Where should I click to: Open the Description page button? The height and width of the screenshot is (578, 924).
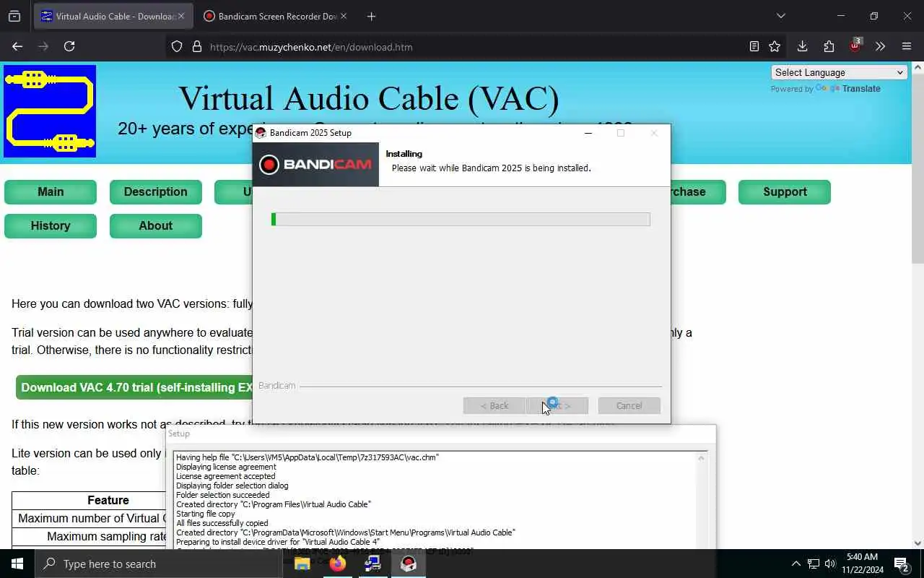(155, 191)
